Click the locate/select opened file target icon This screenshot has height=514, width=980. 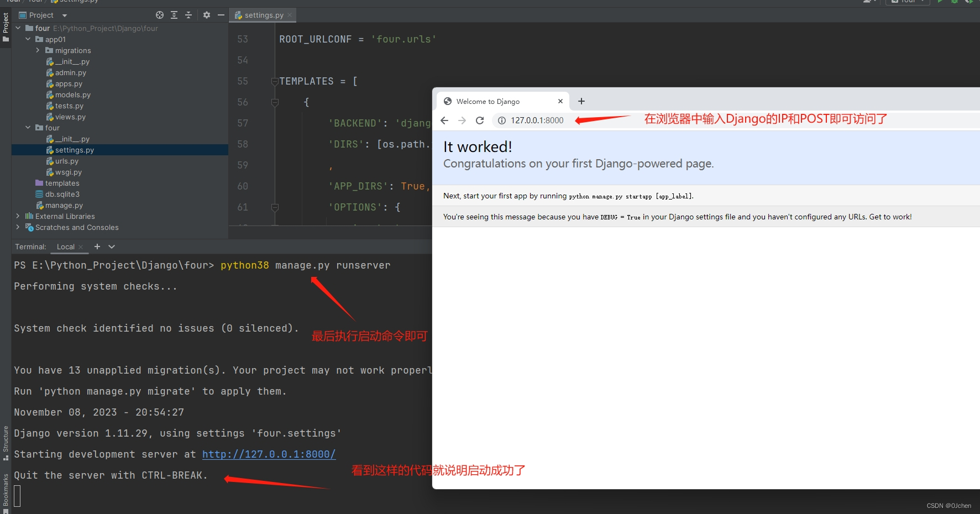point(160,15)
